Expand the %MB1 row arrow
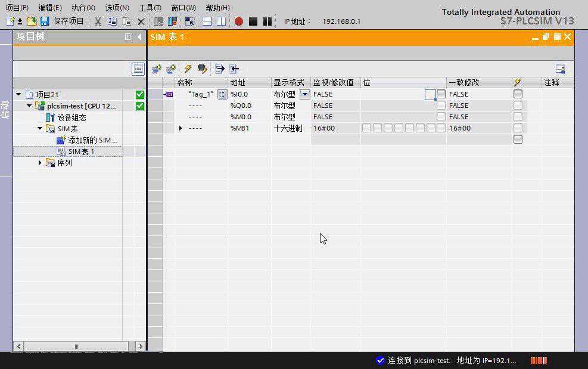The height and width of the screenshot is (369, 588). pos(181,128)
